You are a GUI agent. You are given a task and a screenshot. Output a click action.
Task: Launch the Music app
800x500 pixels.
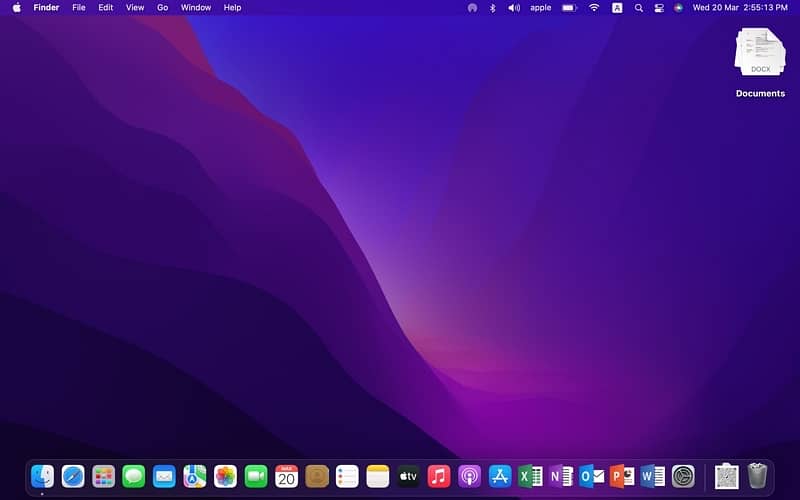point(438,476)
